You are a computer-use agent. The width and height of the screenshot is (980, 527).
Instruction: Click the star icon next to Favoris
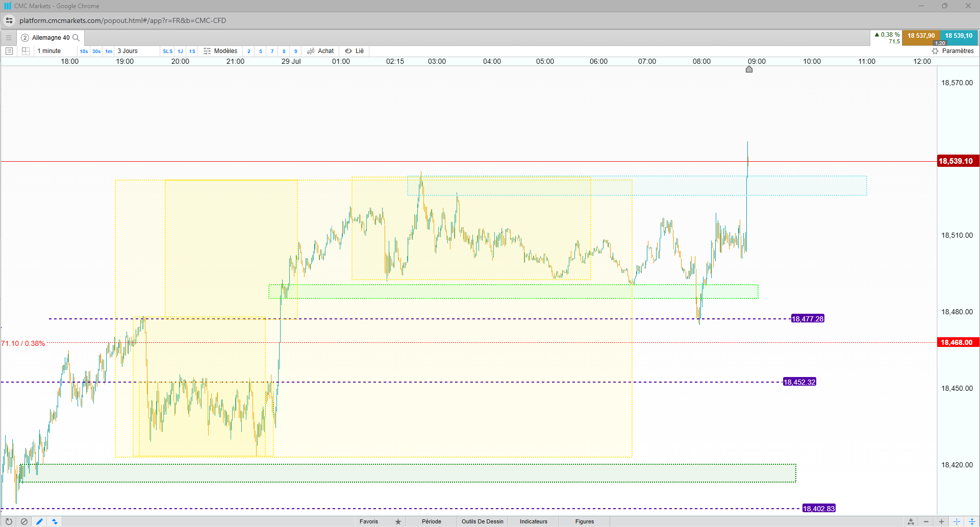coord(398,521)
